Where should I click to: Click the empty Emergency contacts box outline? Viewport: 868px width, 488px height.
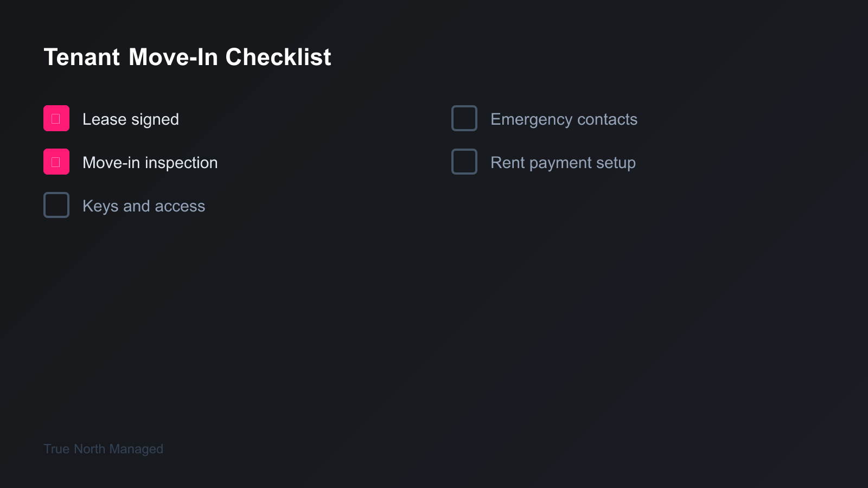(464, 118)
